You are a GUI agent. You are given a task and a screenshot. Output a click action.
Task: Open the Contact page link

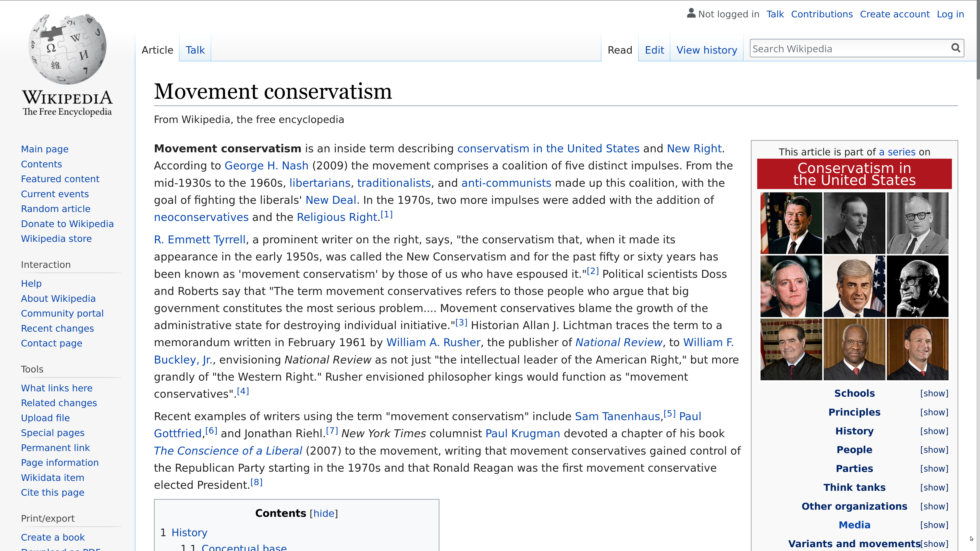click(51, 343)
